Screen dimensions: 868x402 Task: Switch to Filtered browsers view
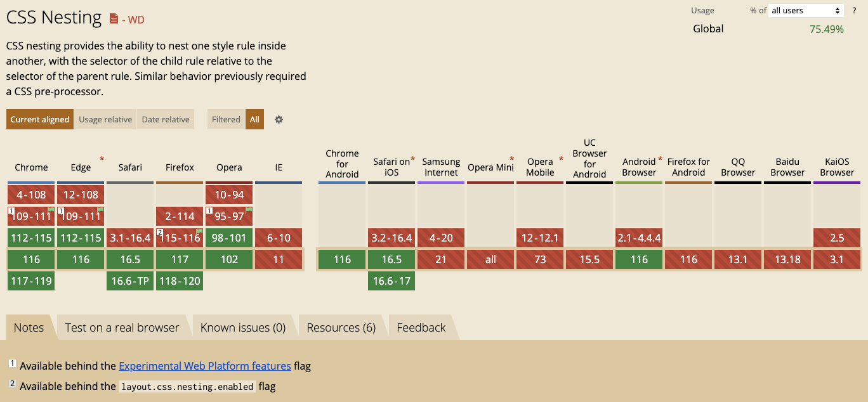click(x=226, y=119)
